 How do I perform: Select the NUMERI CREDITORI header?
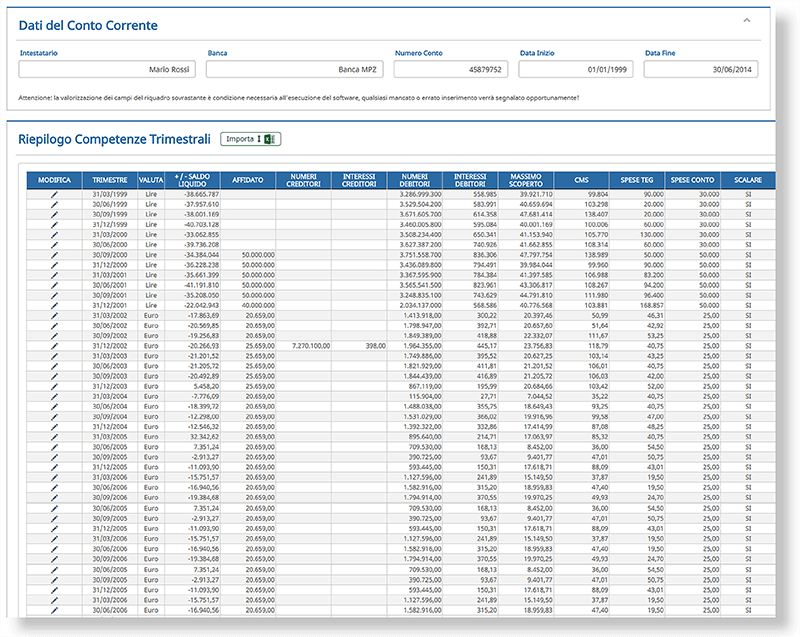[x=303, y=180]
